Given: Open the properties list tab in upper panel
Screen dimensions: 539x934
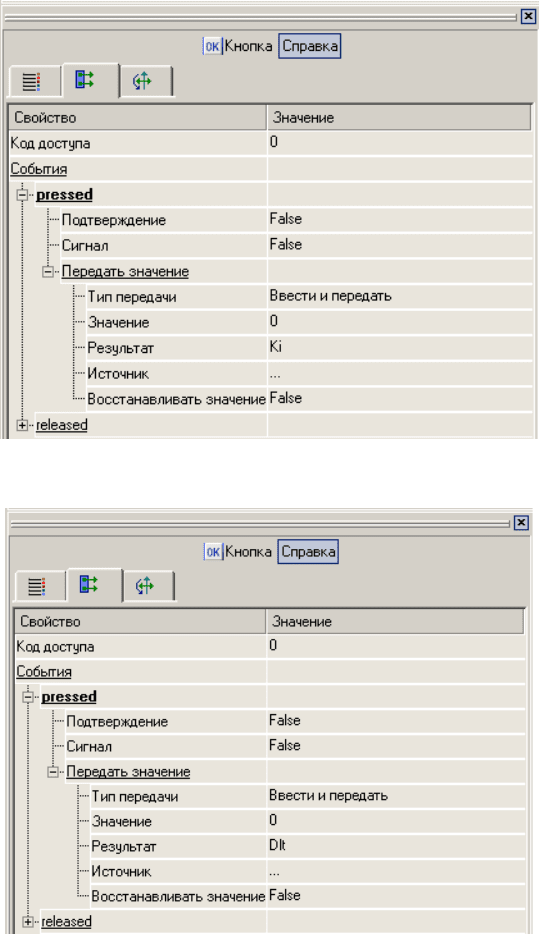Looking at the screenshot, I should (32, 81).
